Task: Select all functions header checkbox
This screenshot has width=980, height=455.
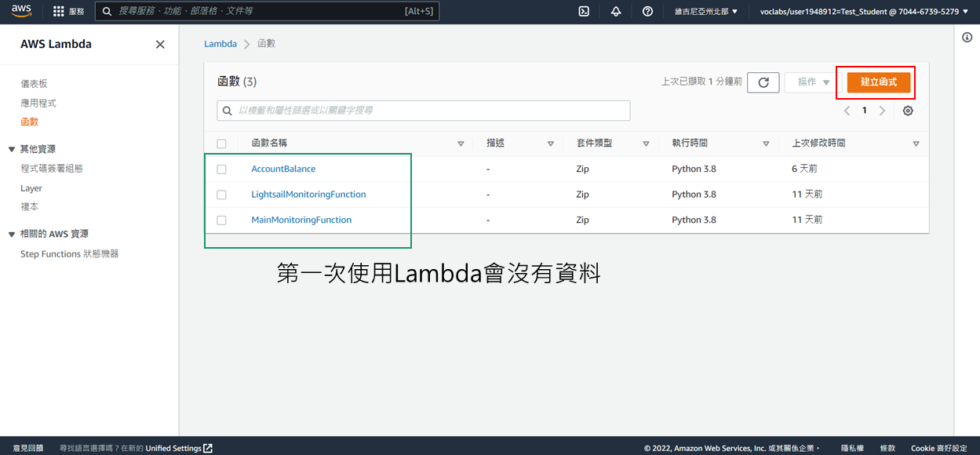Action: tap(221, 144)
